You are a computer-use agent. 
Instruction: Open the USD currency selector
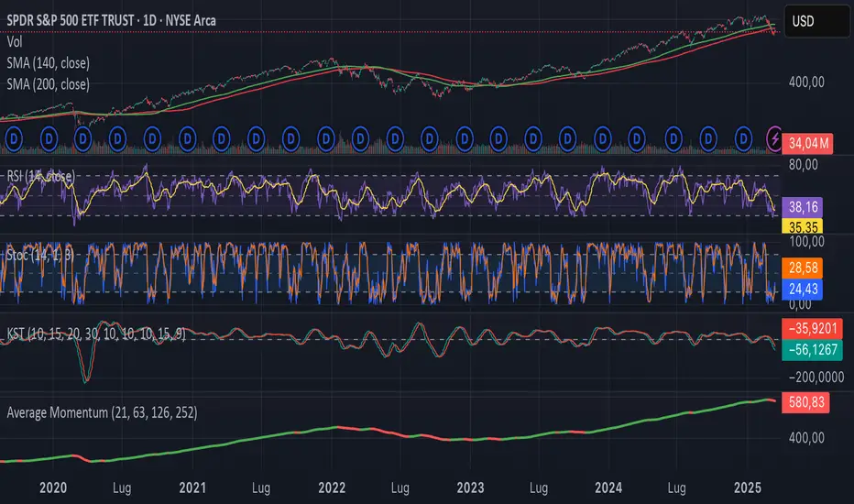click(815, 20)
